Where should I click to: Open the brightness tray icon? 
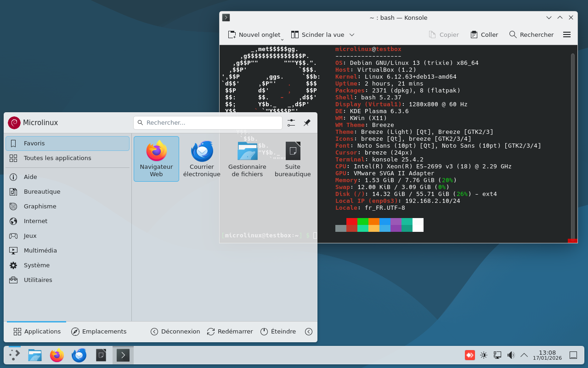tap(484, 355)
